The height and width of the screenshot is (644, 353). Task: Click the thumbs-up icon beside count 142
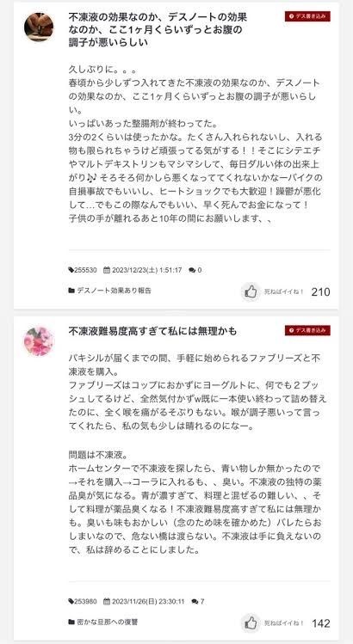(251, 623)
